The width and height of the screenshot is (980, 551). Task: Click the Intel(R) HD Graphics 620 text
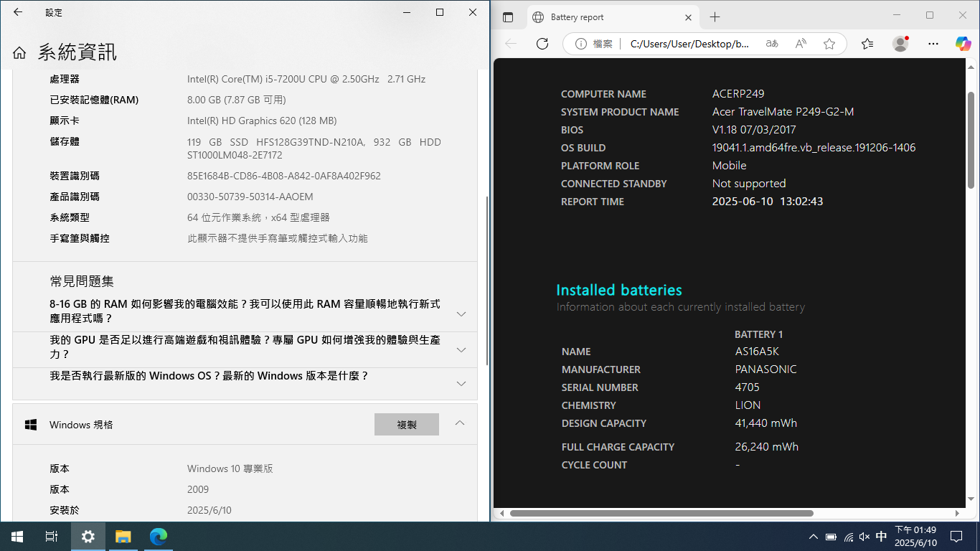pos(262,121)
